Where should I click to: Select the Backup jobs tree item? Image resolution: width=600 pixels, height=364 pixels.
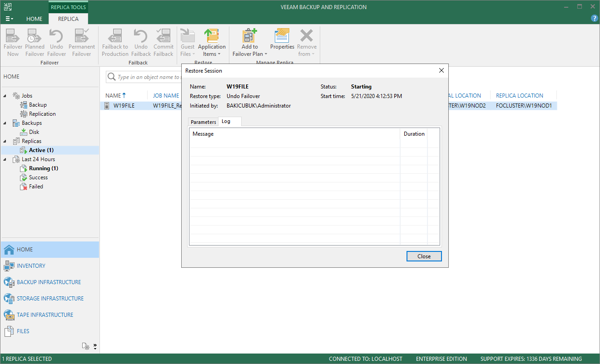click(x=38, y=105)
